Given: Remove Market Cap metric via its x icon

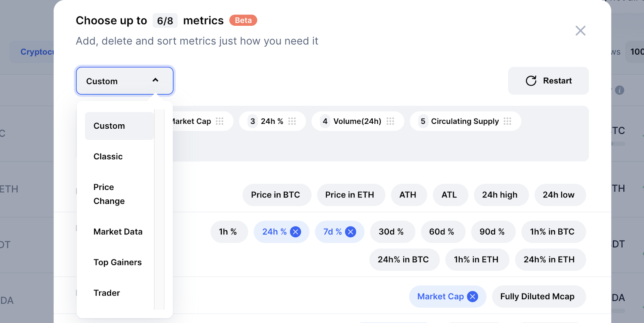Looking at the screenshot, I should coord(473,296).
